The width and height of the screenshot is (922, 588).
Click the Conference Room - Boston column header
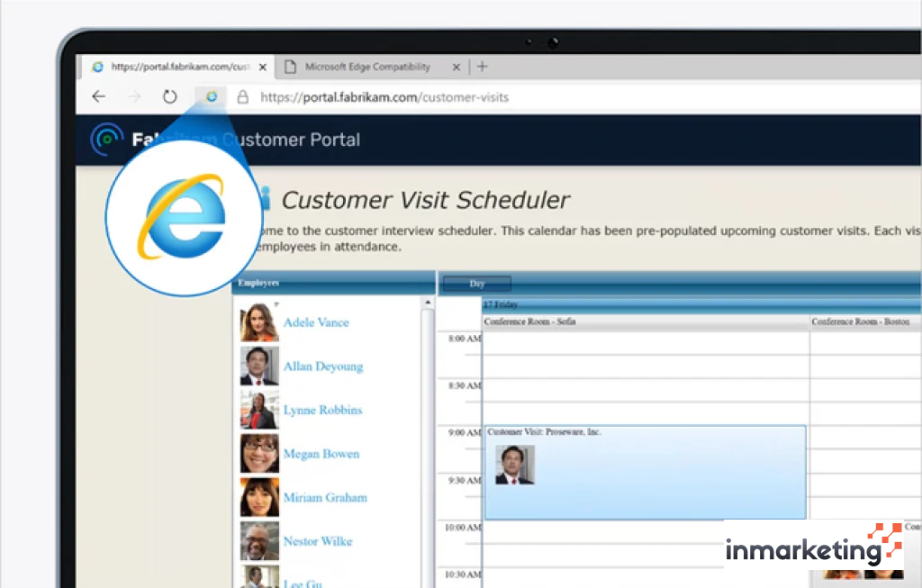860,321
